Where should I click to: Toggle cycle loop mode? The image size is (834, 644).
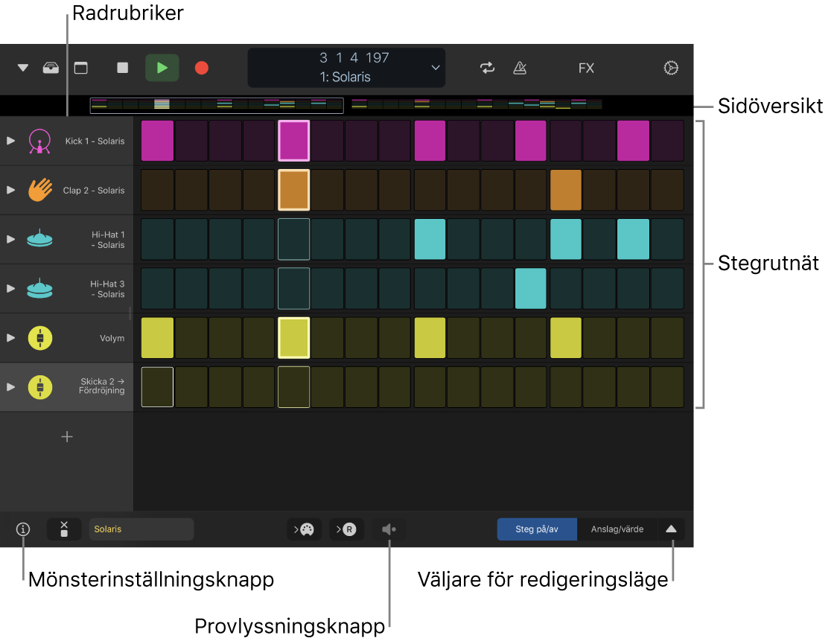pyautogui.click(x=487, y=68)
